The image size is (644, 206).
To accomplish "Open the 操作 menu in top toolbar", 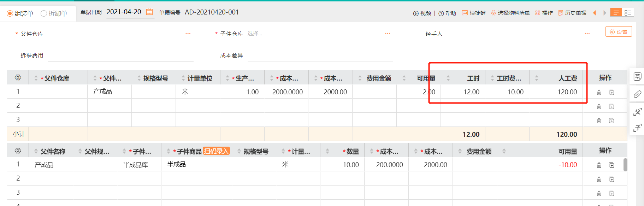I will [x=544, y=13].
